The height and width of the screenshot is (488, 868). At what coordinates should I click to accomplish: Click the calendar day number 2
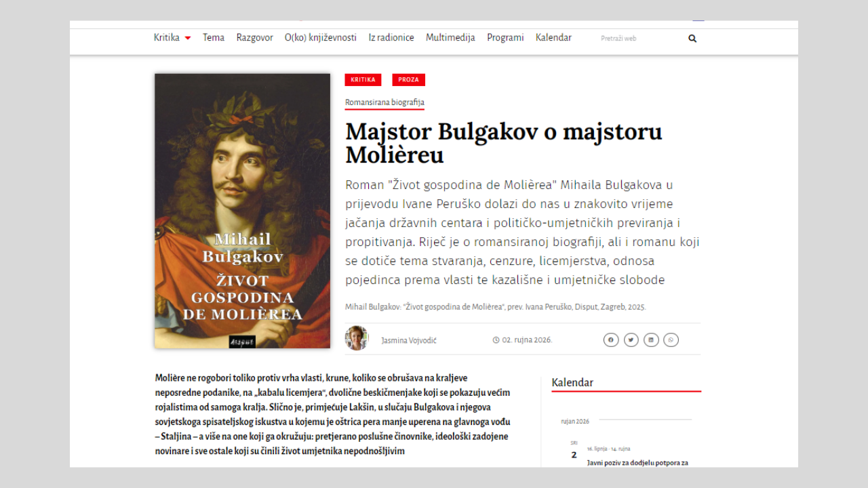pos(574,455)
